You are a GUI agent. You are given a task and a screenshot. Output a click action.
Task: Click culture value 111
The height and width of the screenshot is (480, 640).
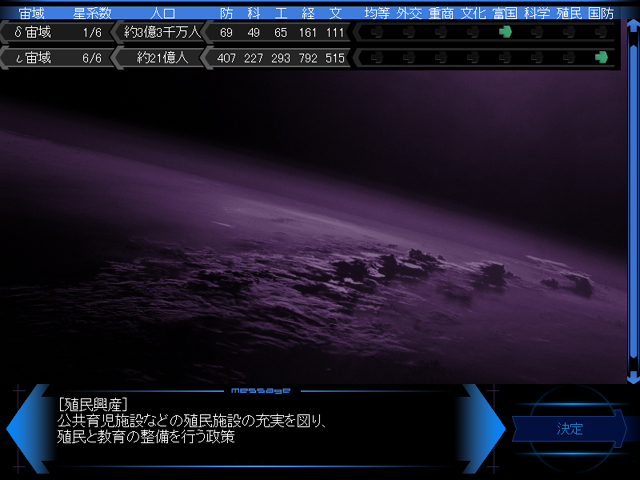tap(335, 33)
